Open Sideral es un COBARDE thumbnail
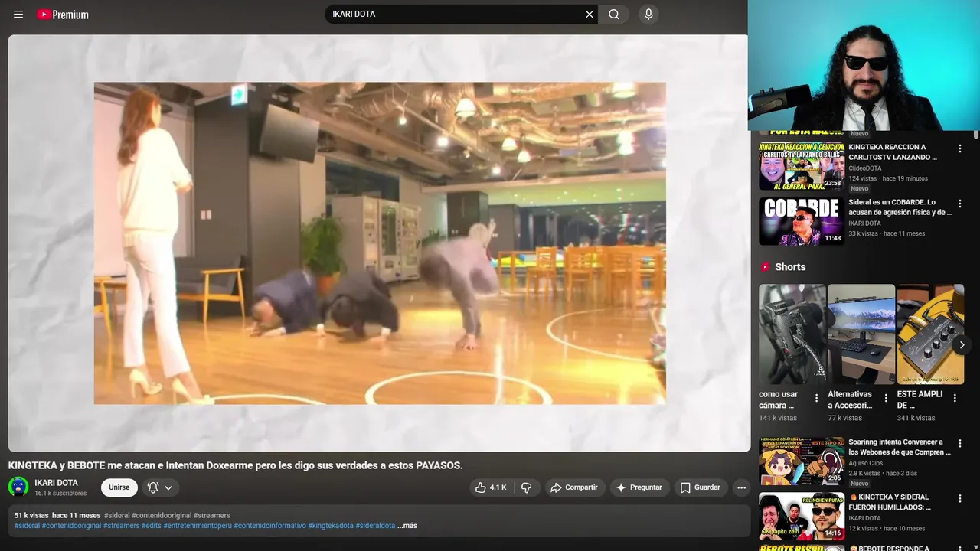Screen dimensions: 980x551 (x=802, y=221)
